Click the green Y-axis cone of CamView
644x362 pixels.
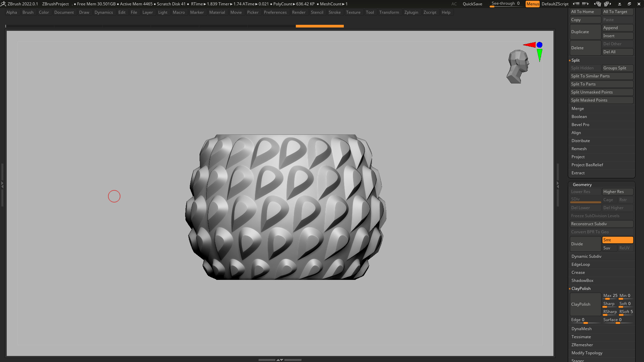539,55
